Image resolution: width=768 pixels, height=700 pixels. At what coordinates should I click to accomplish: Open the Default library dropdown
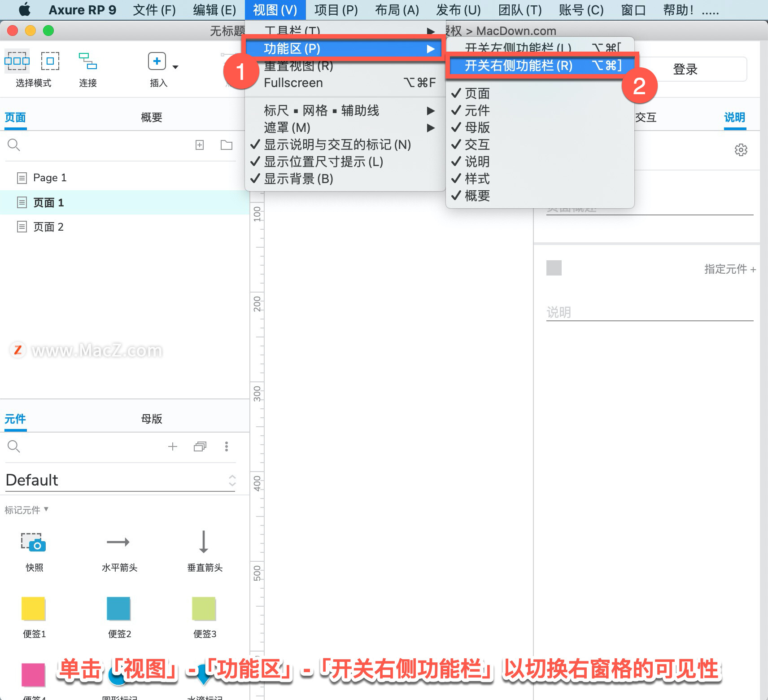pos(120,480)
